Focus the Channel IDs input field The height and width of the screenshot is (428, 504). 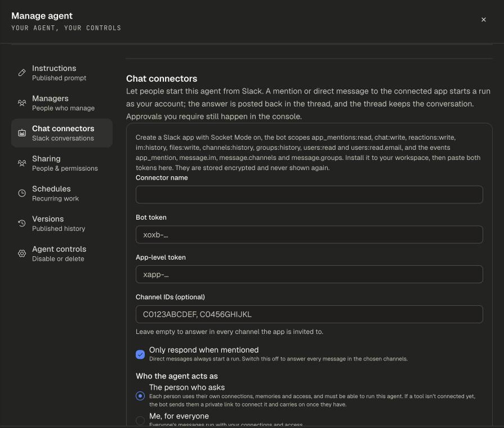pos(309,314)
